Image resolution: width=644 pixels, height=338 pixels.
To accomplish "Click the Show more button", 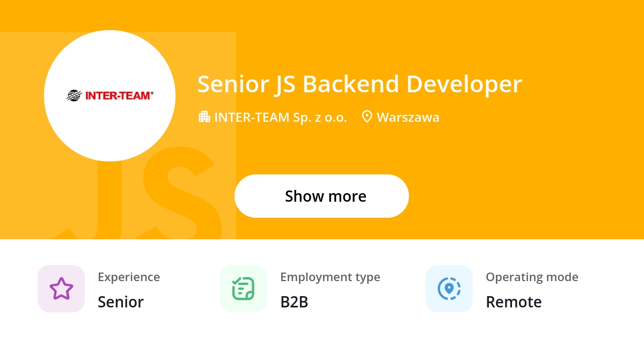I will pyautogui.click(x=321, y=196).
